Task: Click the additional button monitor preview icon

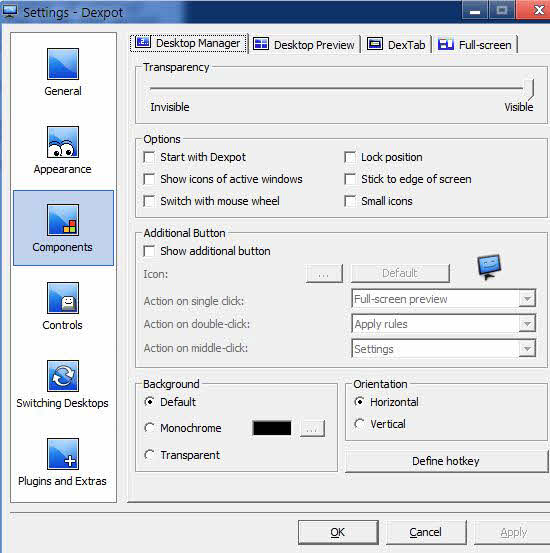Action: (489, 267)
